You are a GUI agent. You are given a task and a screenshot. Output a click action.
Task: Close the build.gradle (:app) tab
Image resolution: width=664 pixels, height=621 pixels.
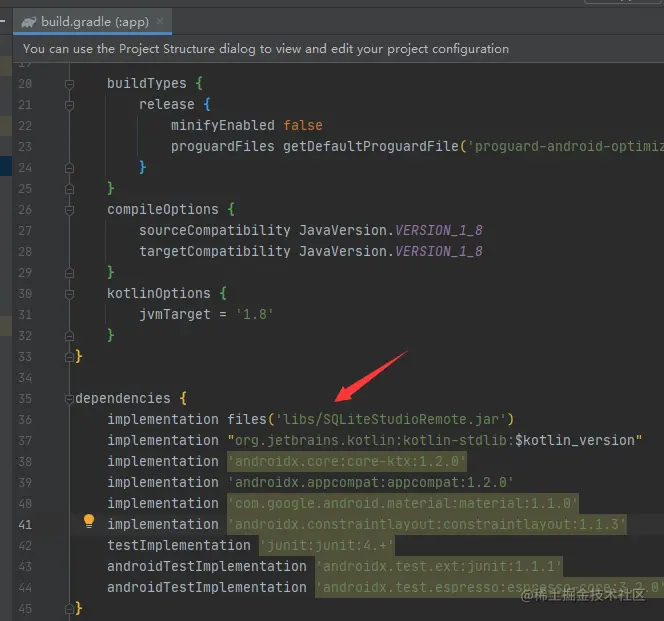(160, 21)
